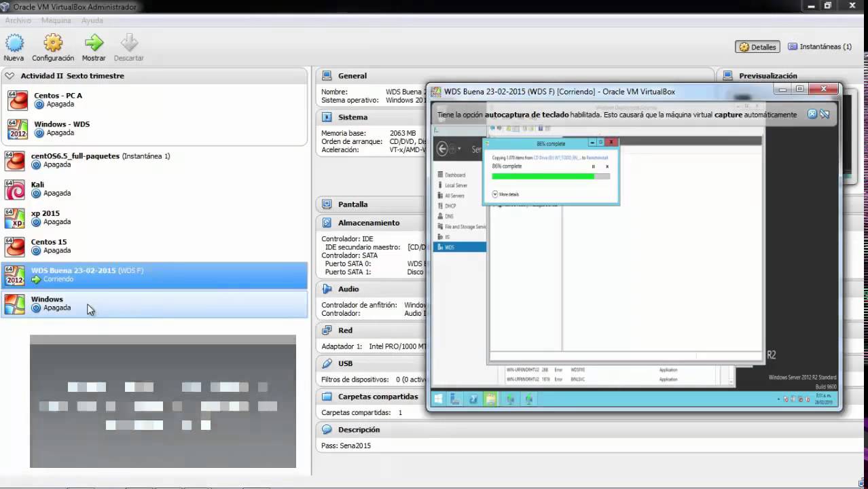Open the Máquina menu
This screenshot has width=868, height=489.
pyautogui.click(x=56, y=20)
